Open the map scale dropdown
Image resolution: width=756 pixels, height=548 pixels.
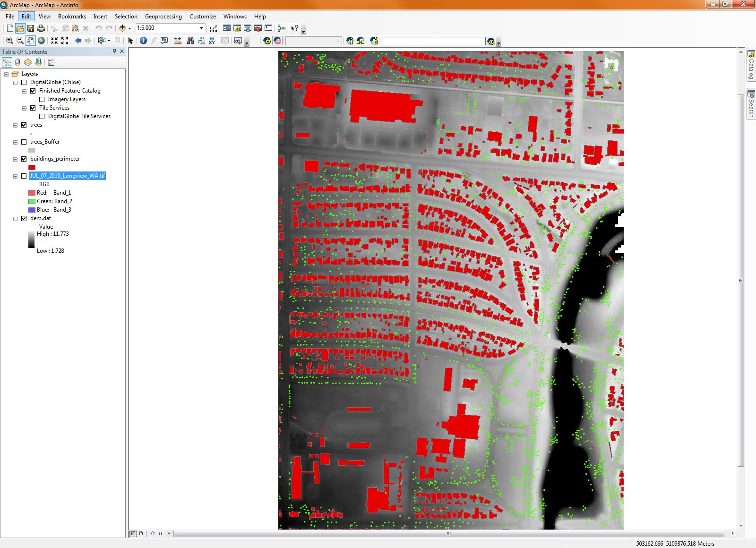tap(202, 28)
